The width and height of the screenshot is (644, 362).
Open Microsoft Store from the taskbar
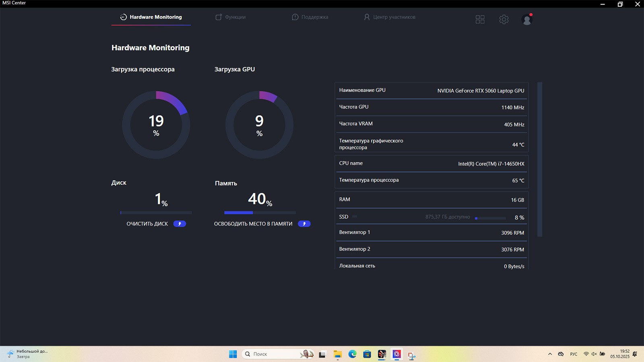click(x=367, y=354)
